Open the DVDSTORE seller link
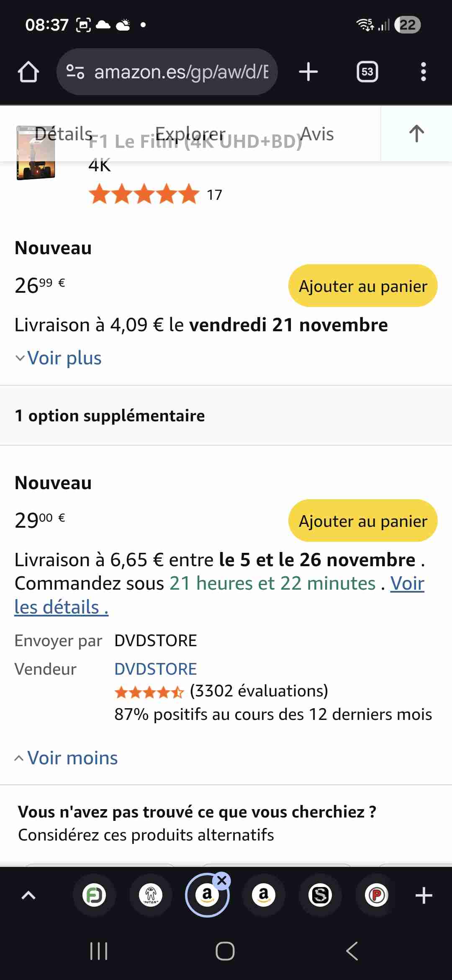The image size is (452, 980). tap(155, 669)
